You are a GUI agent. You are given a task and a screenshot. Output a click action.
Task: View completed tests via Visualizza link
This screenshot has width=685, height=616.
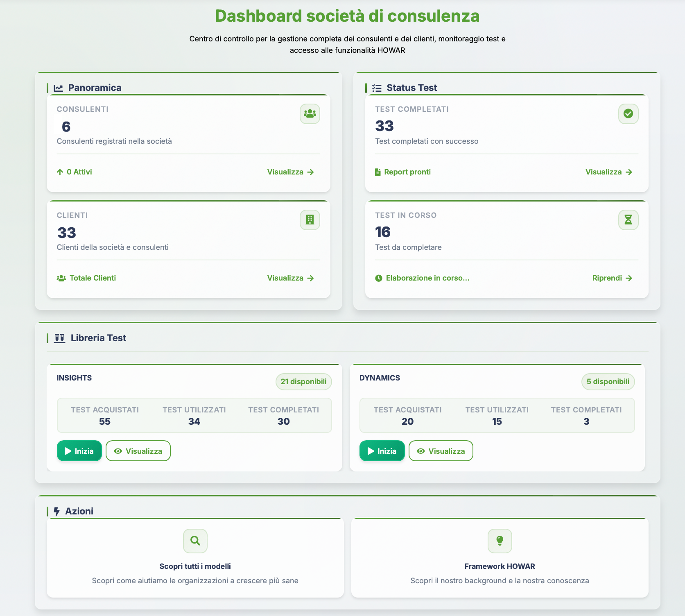[x=608, y=172]
